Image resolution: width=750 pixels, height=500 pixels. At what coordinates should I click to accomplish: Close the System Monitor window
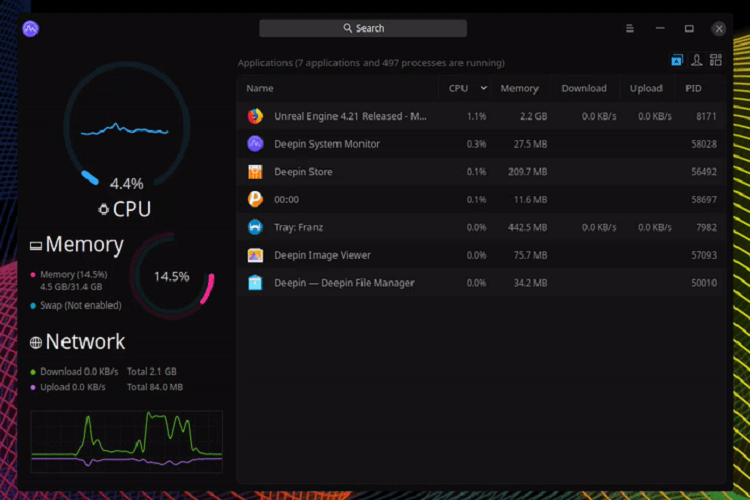click(x=718, y=29)
